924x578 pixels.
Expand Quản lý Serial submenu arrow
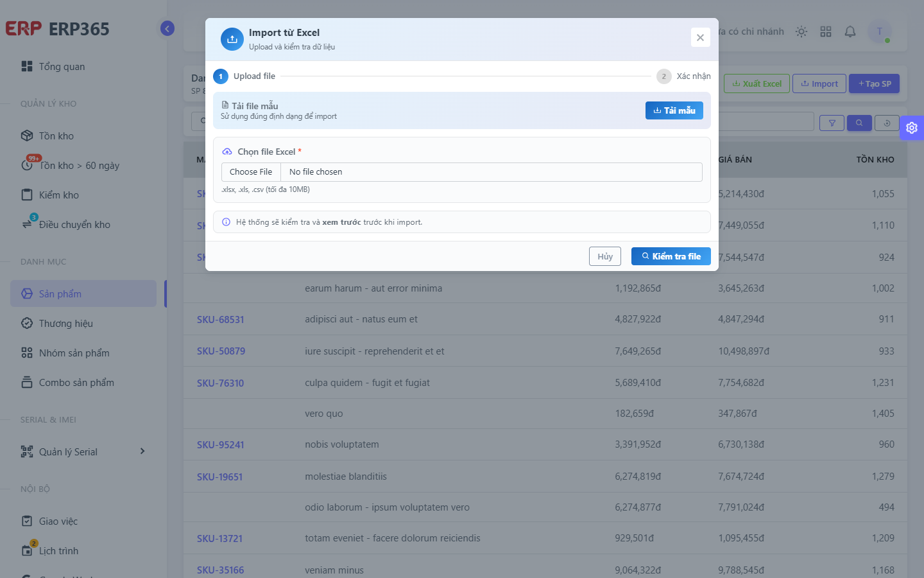142,451
